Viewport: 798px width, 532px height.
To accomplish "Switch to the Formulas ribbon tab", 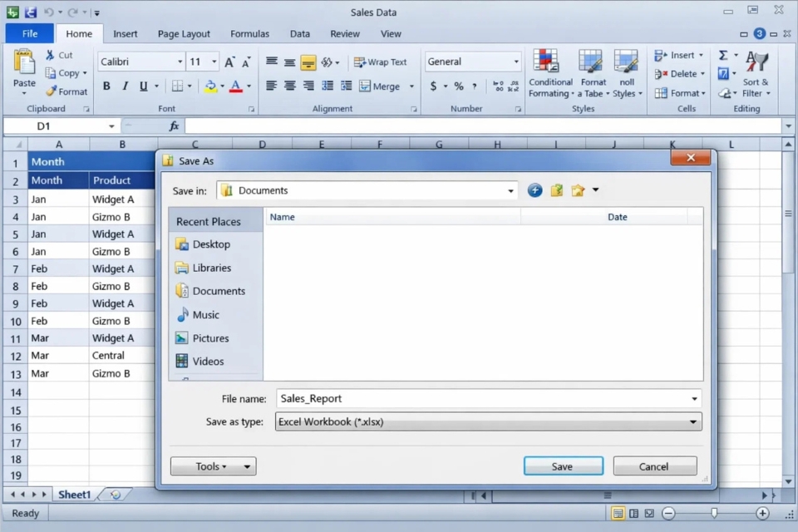I will point(249,34).
